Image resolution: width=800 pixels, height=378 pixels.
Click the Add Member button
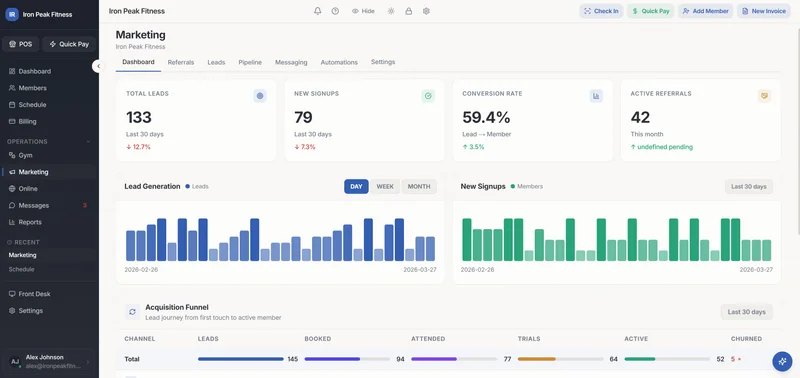tap(705, 11)
